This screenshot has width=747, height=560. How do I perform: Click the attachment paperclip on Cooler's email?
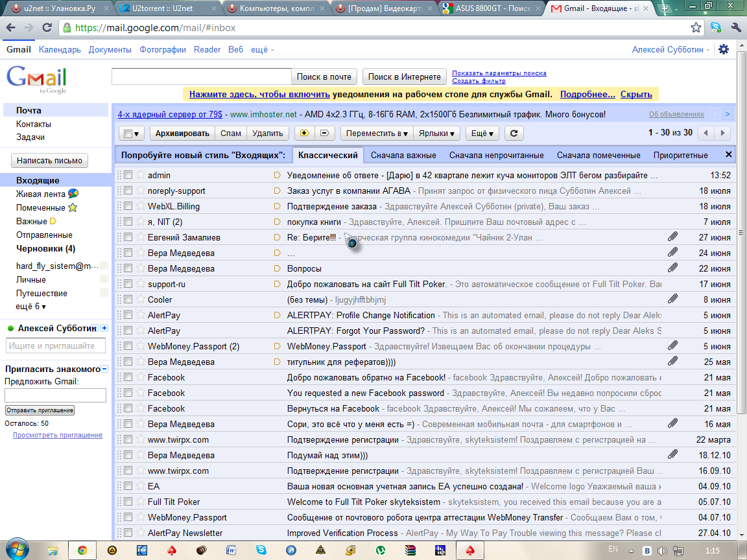pos(672,299)
